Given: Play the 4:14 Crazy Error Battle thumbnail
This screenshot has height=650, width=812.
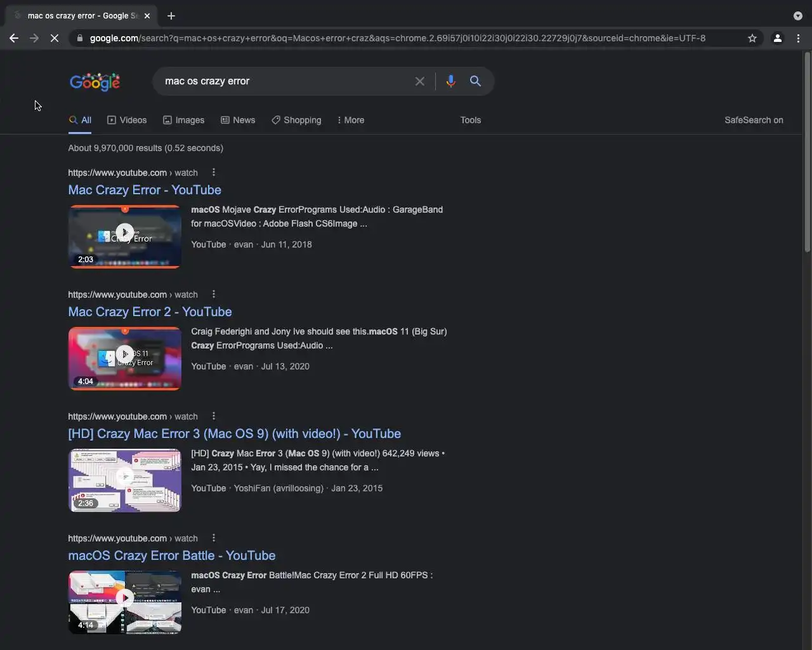Looking at the screenshot, I should (125, 602).
